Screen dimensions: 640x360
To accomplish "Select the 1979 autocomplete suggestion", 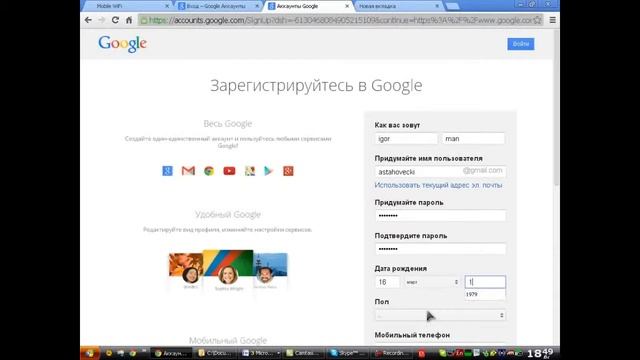I will point(485,294).
